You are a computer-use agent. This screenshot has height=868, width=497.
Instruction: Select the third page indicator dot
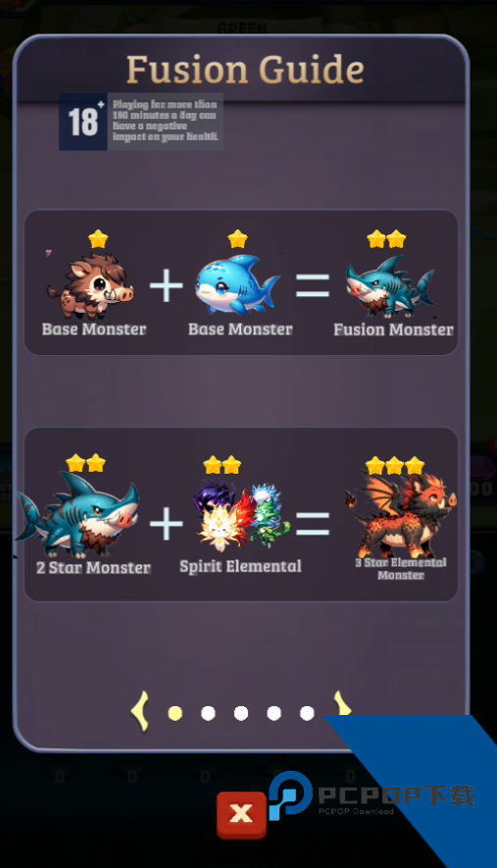click(x=241, y=713)
